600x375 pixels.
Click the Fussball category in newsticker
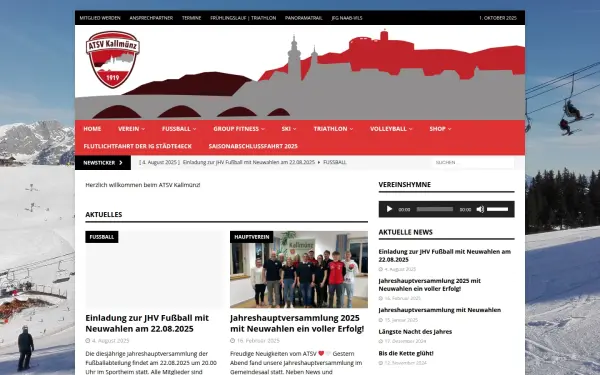point(335,162)
